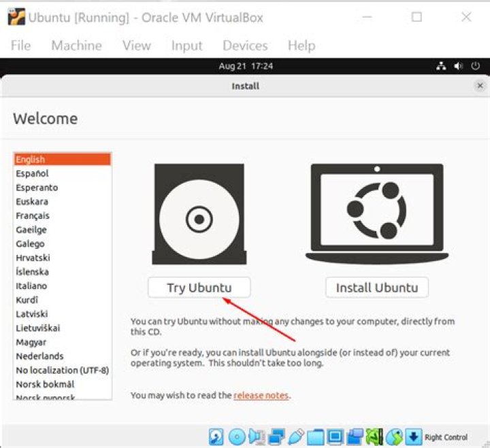490x448 pixels.
Task: Click the display monitor icon in status bar
Action: tap(336, 436)
